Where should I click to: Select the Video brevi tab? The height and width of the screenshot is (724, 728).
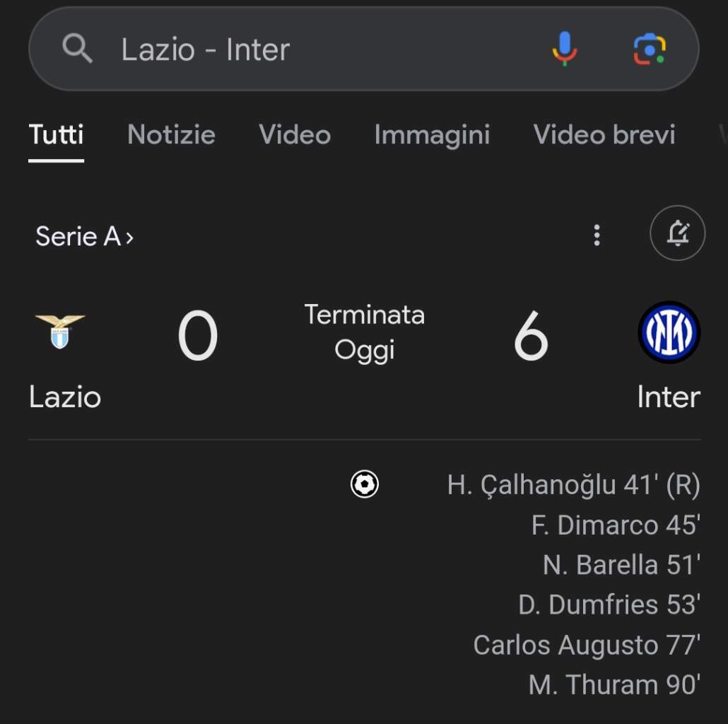coord(604,134)
